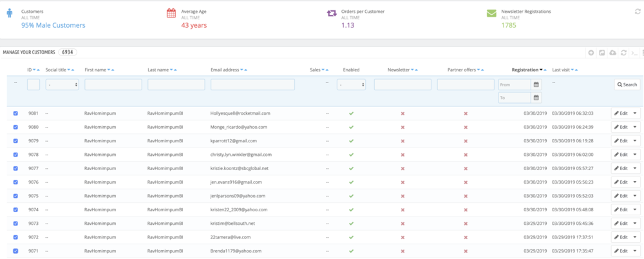The height and width of the screenshot is (259, 644).
Task: Click the 6934 customer count badge
Action: [x=68, y=53]
